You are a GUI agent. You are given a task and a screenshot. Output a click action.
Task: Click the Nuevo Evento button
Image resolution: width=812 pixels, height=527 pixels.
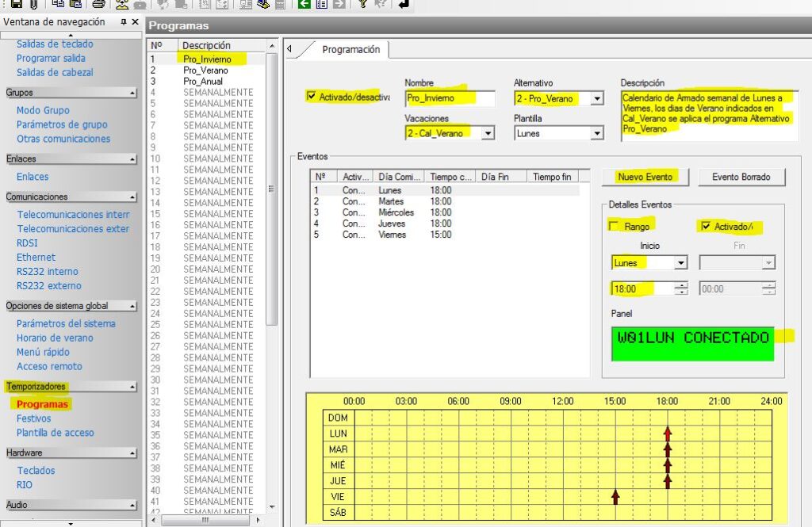[x=645, y=177]
